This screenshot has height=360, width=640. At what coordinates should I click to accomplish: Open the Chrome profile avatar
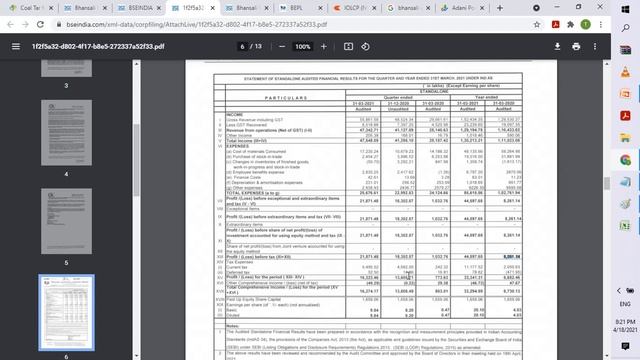click(x=585, y=24)
